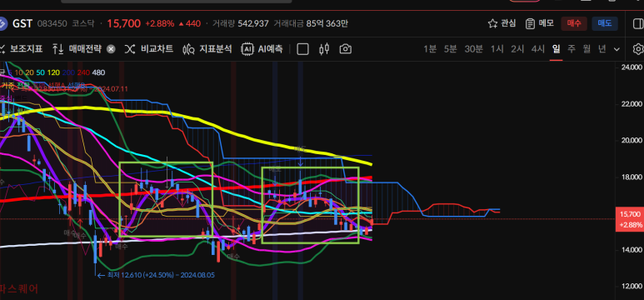Image resolution: width=644 pixels, height=300 pixels.
Task: Switch to 30분 timeframe
Action: tap(473, 49)
